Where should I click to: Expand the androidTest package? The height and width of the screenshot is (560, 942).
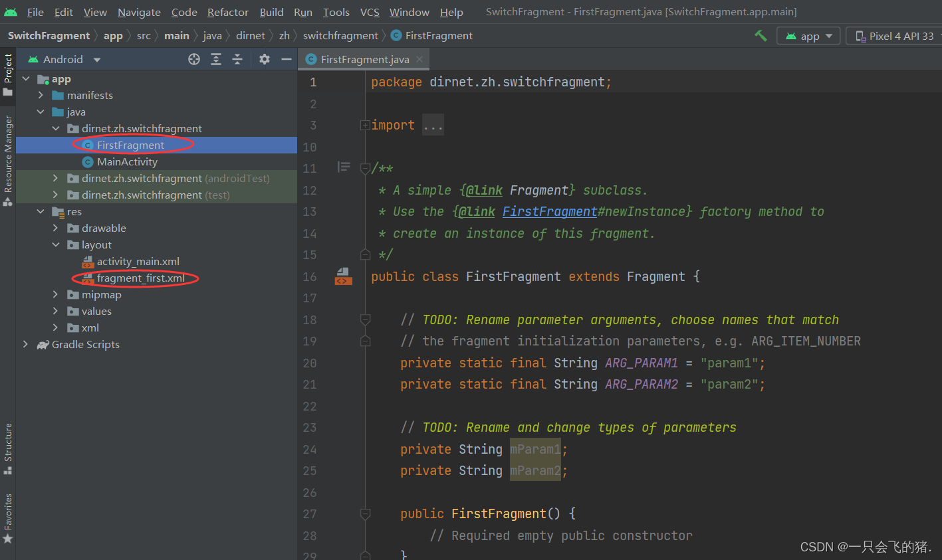(x=56, y=178)
